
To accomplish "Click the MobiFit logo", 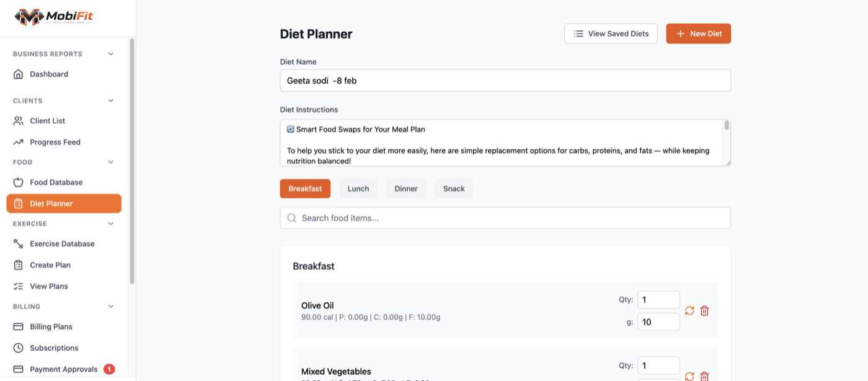I will pyautogui.click(x=54, y=17).
